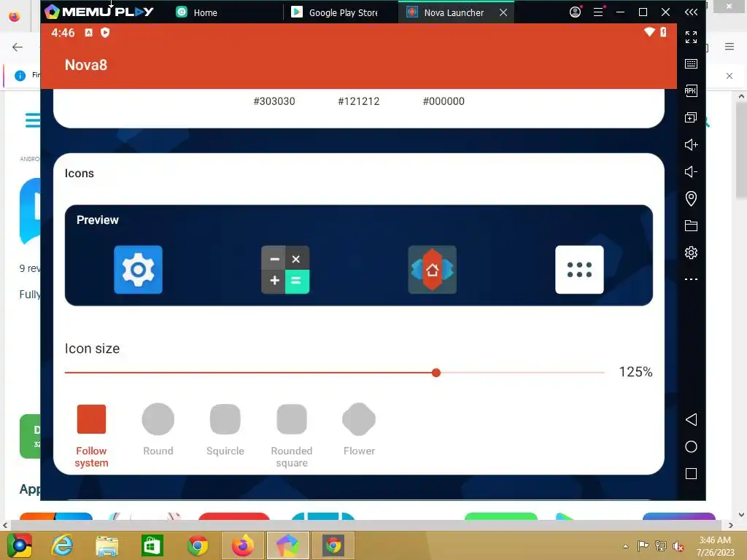Go back in the Firefox background window

[18, 47]
